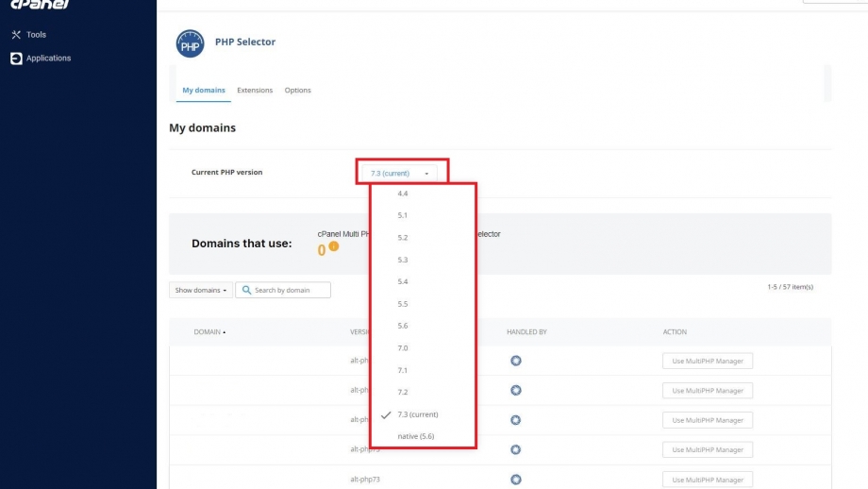
Task: Choose the checked 7.3 (current) option
Action: click(417, 414)
